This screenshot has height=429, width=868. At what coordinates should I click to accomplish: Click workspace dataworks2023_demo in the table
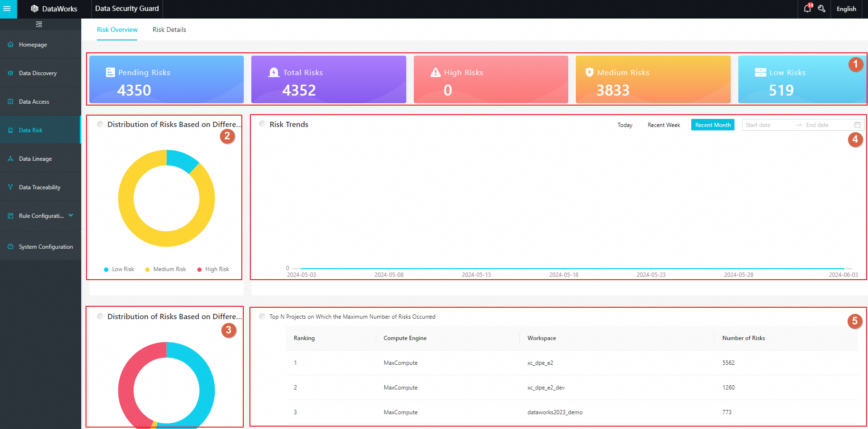tap(555, 412)
